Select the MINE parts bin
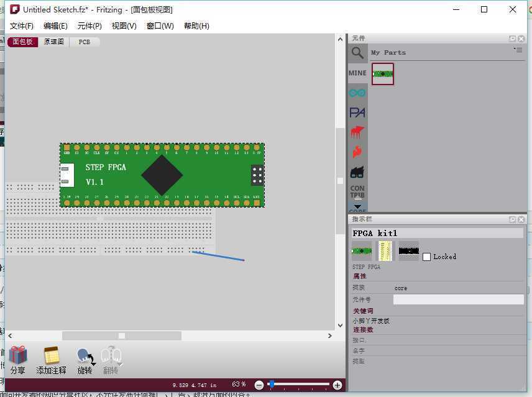 coord(357,73)
